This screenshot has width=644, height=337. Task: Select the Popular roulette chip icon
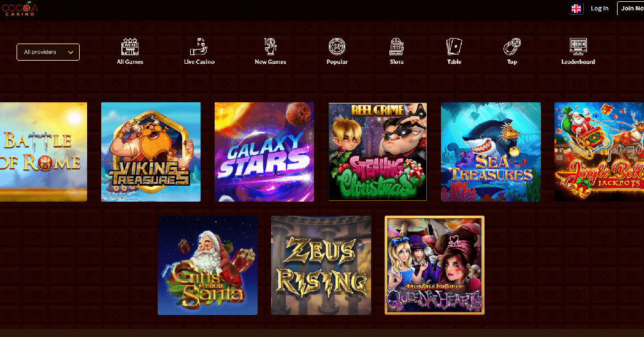coord(337,47)
